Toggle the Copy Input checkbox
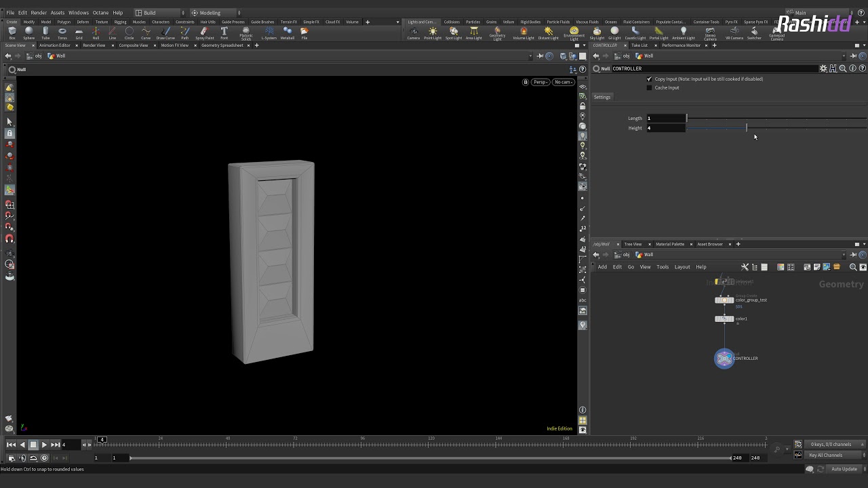The image size is (868, 488). (x=649, y=79)
